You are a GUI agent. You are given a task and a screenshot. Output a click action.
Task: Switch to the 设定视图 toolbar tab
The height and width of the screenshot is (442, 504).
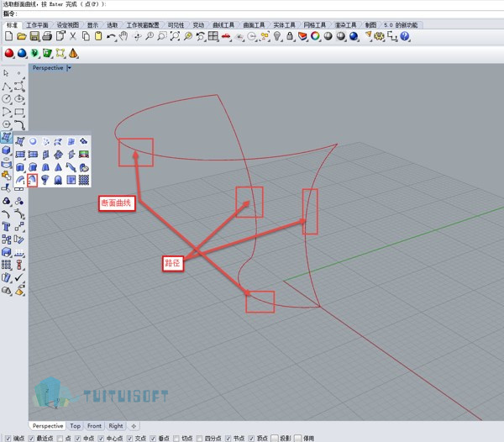(67, 24)
